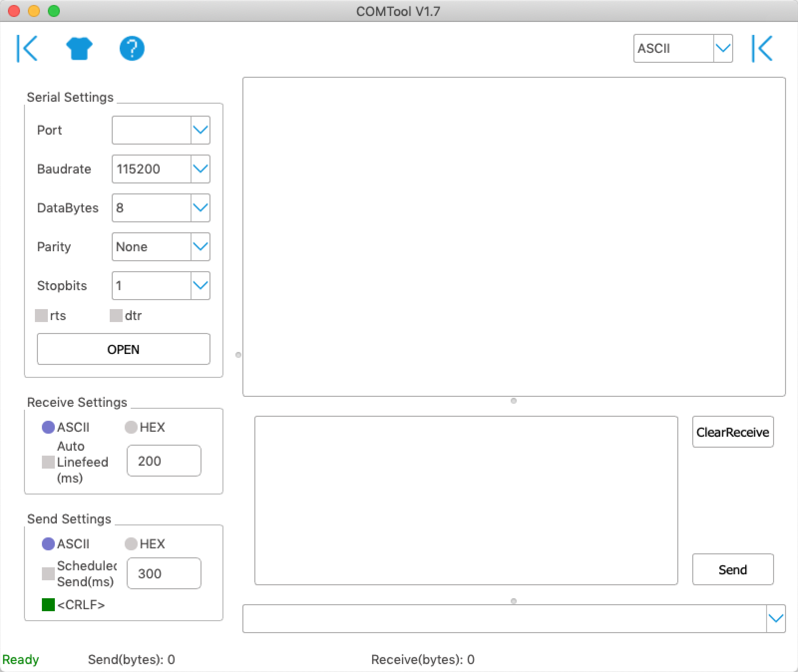Click the Auto Linefeed 200 ms field

pos(164,461)
